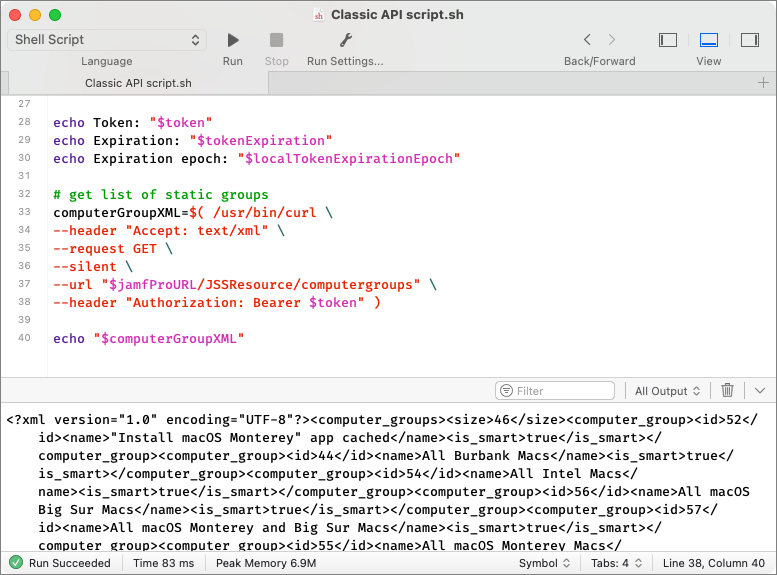Image resolution: width=777 pixels, height=575 pixels.
Task: Collapse the console with the chevron-down icon
Action: pyautogui.click(x=760, y=391)
